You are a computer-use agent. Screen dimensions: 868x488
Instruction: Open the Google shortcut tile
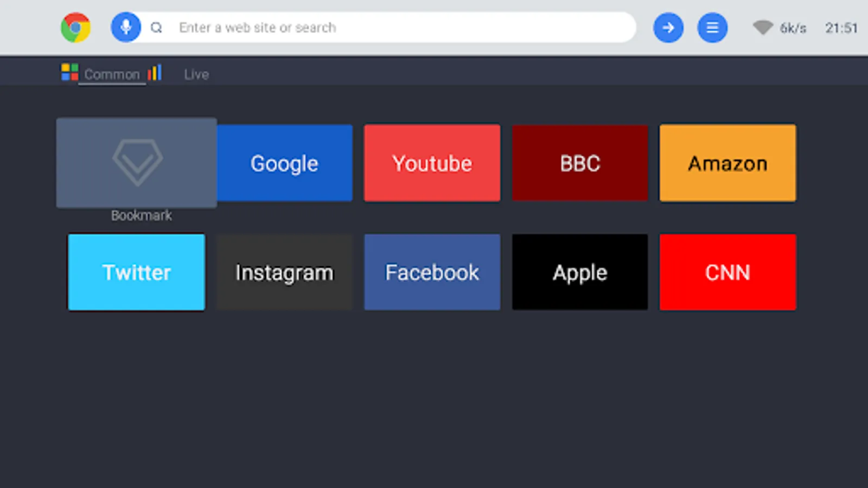coord(285,163)
